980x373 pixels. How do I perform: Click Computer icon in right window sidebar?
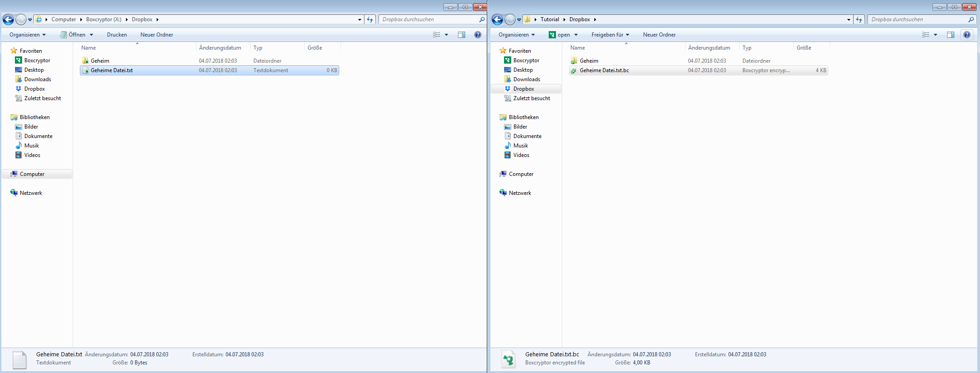point(503,174)
